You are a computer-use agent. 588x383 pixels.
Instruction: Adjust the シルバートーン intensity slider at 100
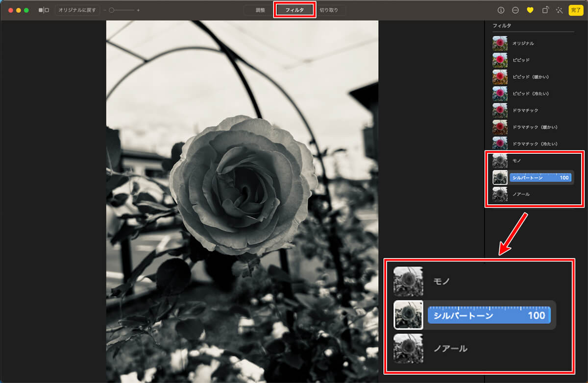(540, 177)
